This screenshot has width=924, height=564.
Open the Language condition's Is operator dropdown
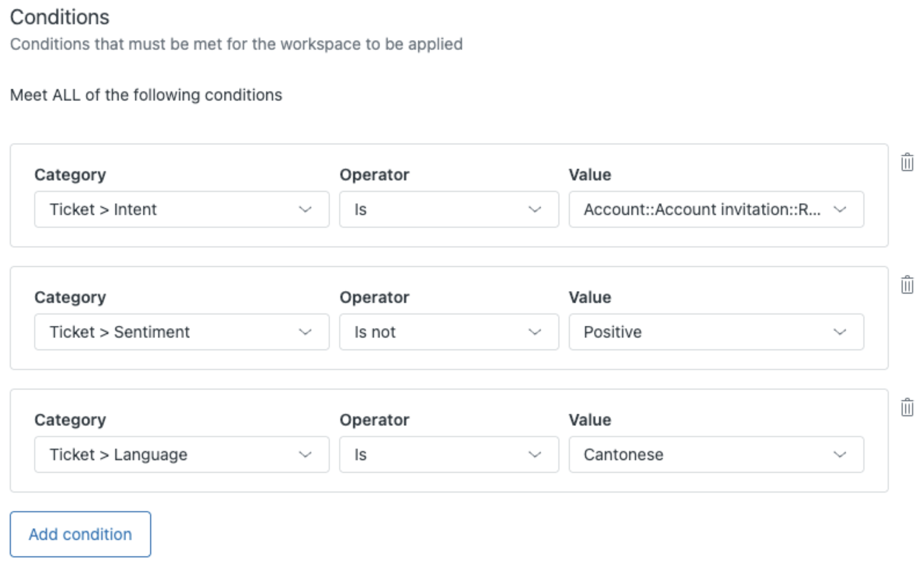[x=448, y=455]
